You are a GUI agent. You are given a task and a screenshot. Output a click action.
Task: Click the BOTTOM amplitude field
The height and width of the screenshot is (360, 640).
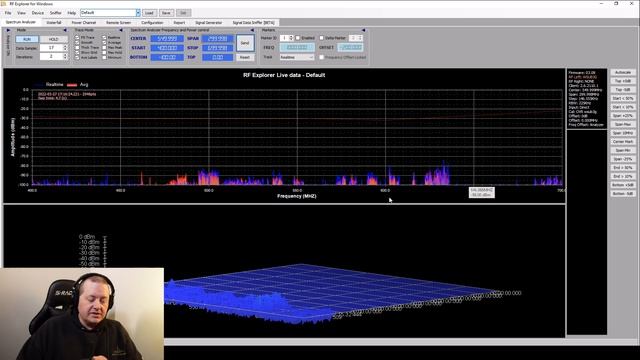click(x=167, y=58)
